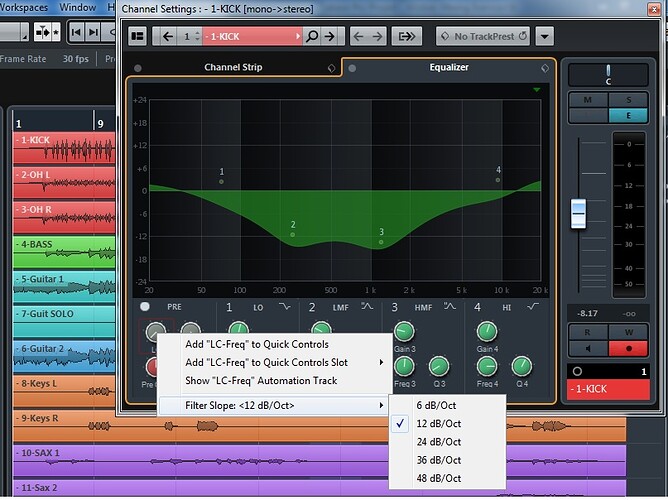This screenshot has height=500, width=668.
Task: Add LC-Freq to Quick Controls
Action: [257, 344]
